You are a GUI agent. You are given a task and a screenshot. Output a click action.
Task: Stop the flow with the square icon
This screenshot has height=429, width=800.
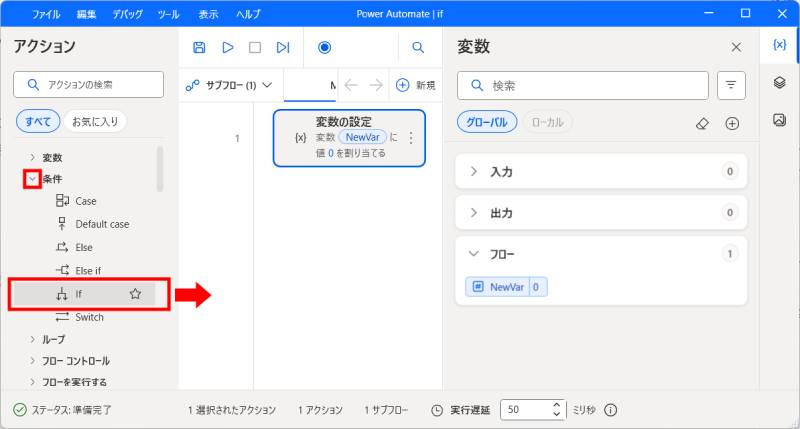pos(255,47)
